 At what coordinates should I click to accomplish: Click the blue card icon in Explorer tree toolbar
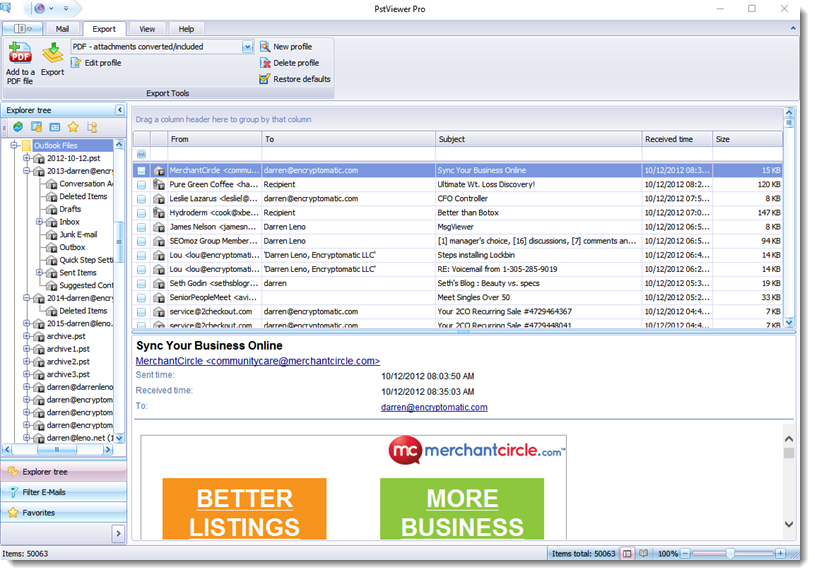pos(55,127)
